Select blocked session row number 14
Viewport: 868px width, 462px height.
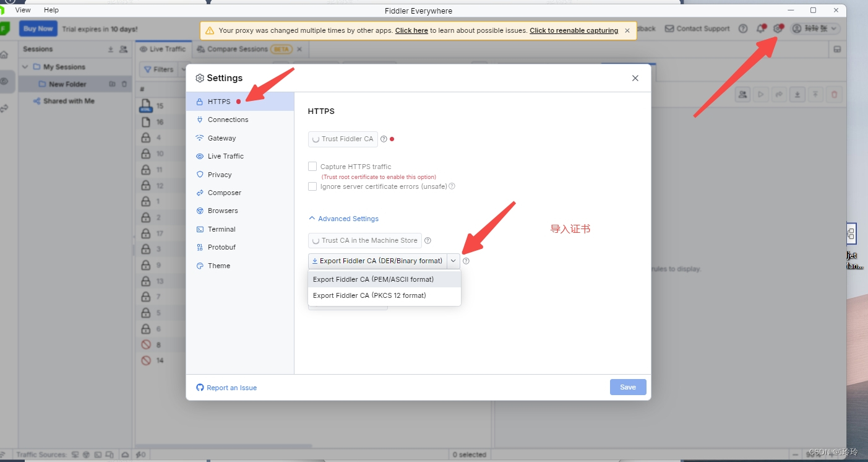161,360
